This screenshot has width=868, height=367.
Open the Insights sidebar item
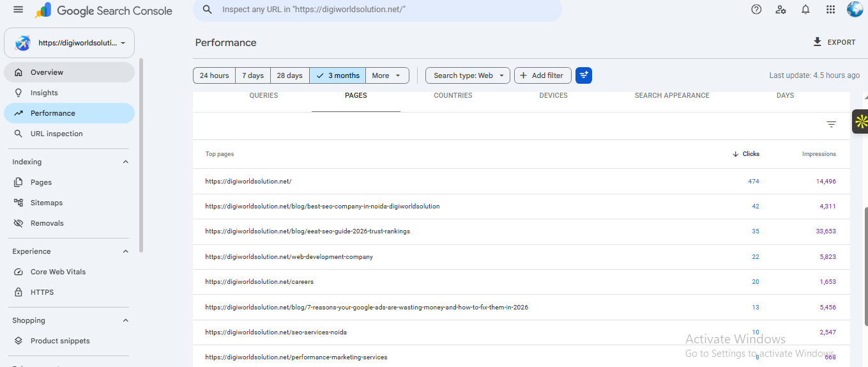pos(69,93)
